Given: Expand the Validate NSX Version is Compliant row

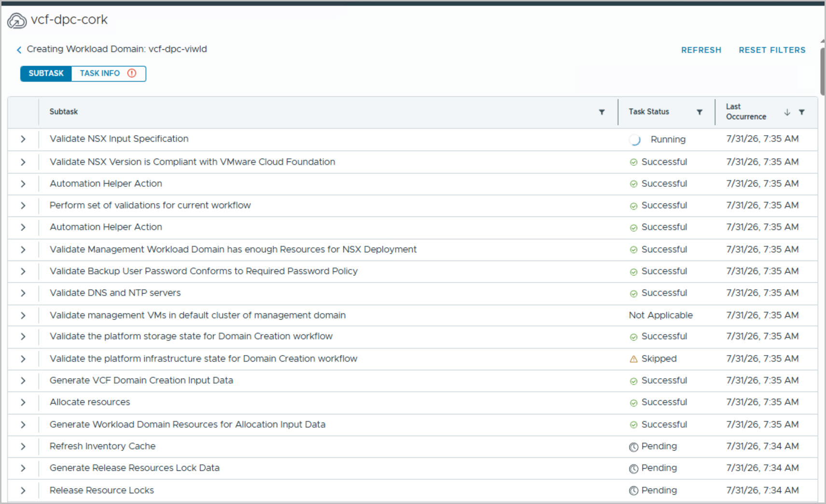Looking at the screenshot, I should coord(23,162).
